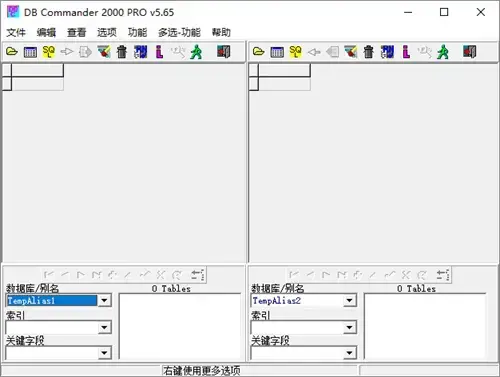
Task: Click the left pane empty grid header cell
Action: point(37,70)
